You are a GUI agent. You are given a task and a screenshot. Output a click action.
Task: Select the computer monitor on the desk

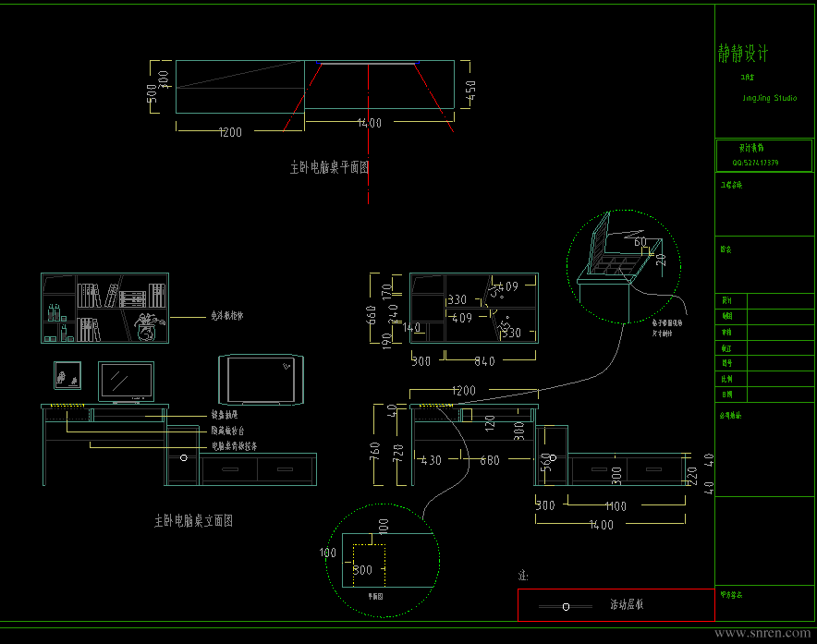click(126, 383)
